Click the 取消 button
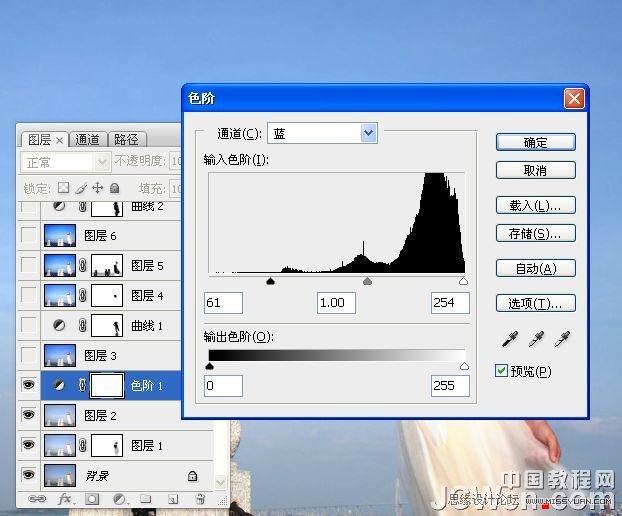This screenshot has height=516, width=622. click(x=536, y=171)
